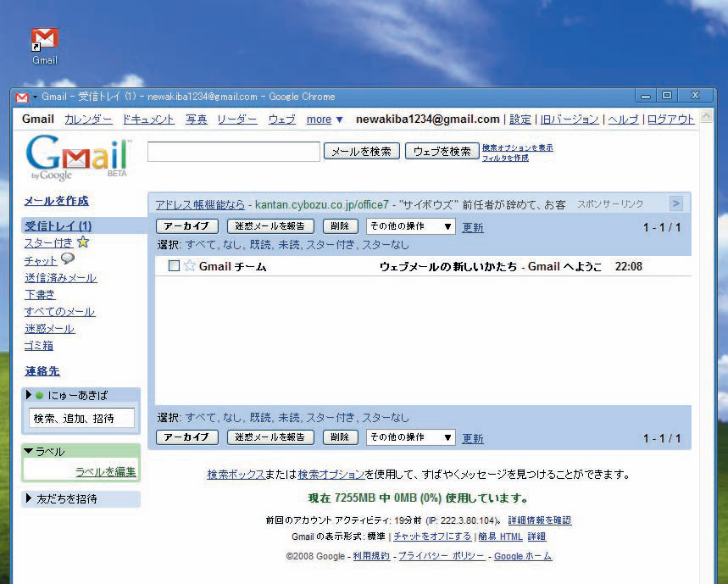Click the Gmail icon in Chrome title bar
The width and height of the screenshot is (728, 584).
[x=22, y=97]
